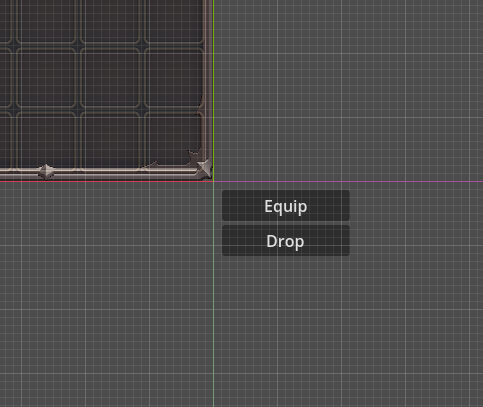
Task: Select the diamond ornament on the bottom border
Action: coord(46,172)
